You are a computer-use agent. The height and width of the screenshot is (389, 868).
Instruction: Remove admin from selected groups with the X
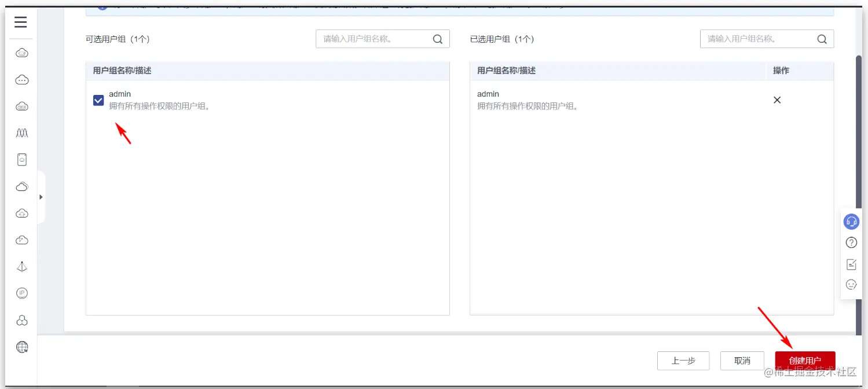point(777,100)
